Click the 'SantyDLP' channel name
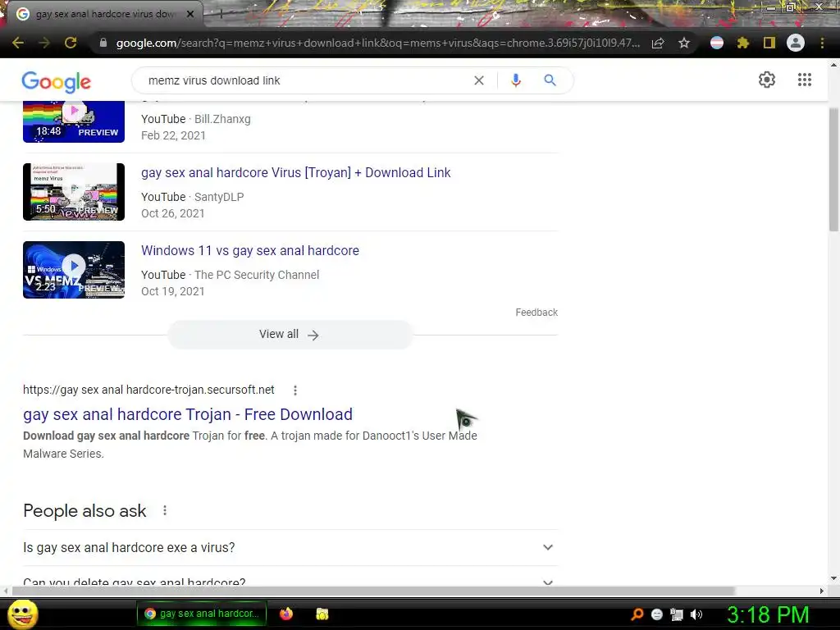Viewport: 840px width, 630px height. click(x=219, y=197)
